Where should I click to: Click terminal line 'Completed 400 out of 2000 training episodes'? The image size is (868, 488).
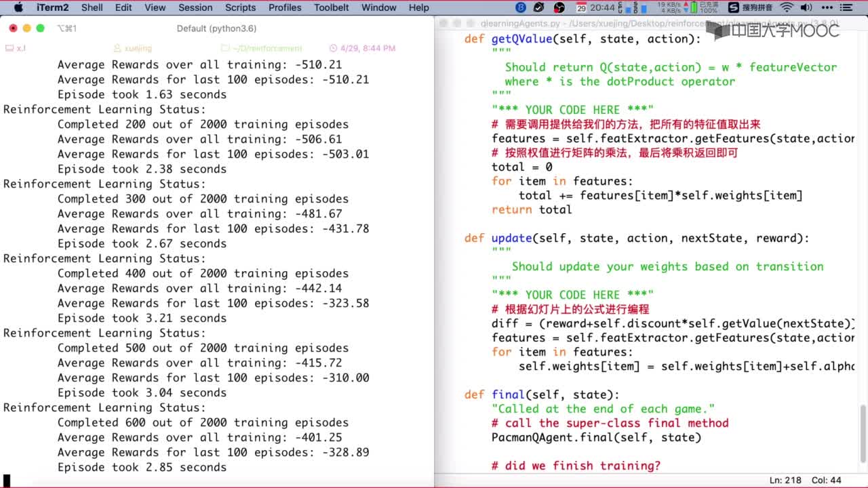[x=203, y=273]
